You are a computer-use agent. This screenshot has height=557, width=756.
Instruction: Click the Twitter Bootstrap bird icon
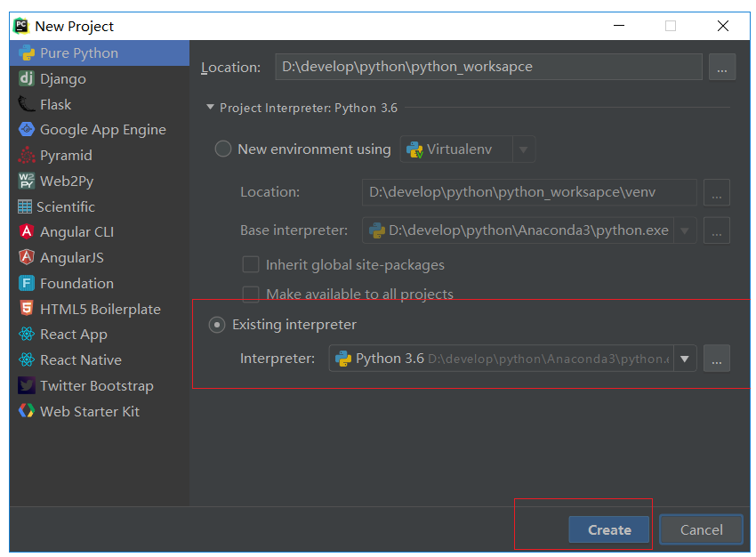click(27, 386)
